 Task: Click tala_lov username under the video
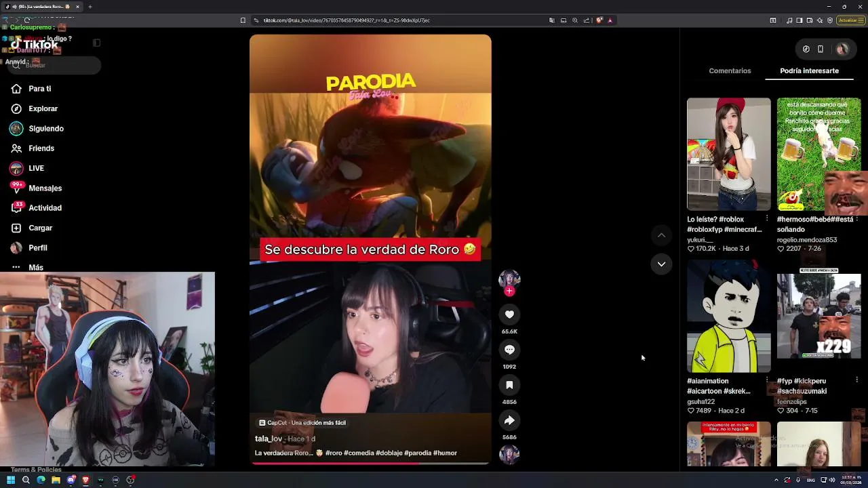click(x=269, y=439)
